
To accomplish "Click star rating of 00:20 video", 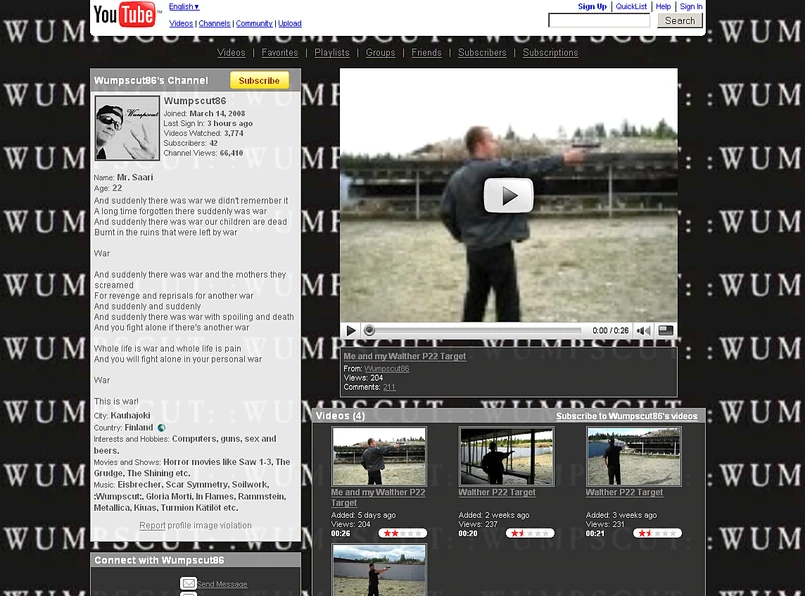I will 530,533.
